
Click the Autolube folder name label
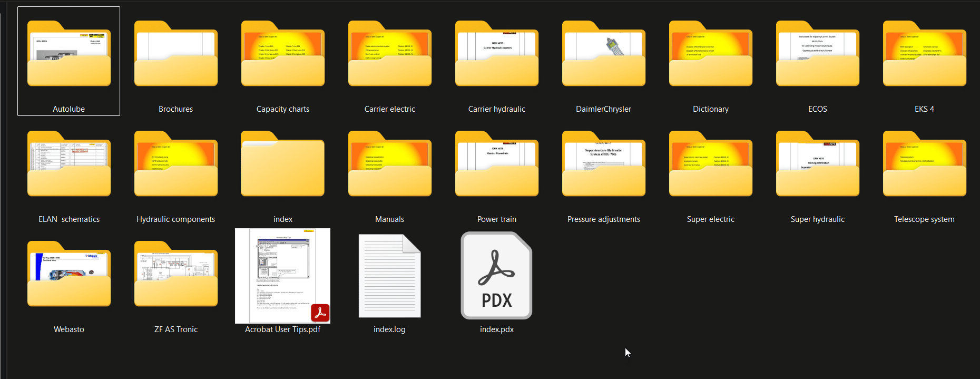(x=69, y=109)
